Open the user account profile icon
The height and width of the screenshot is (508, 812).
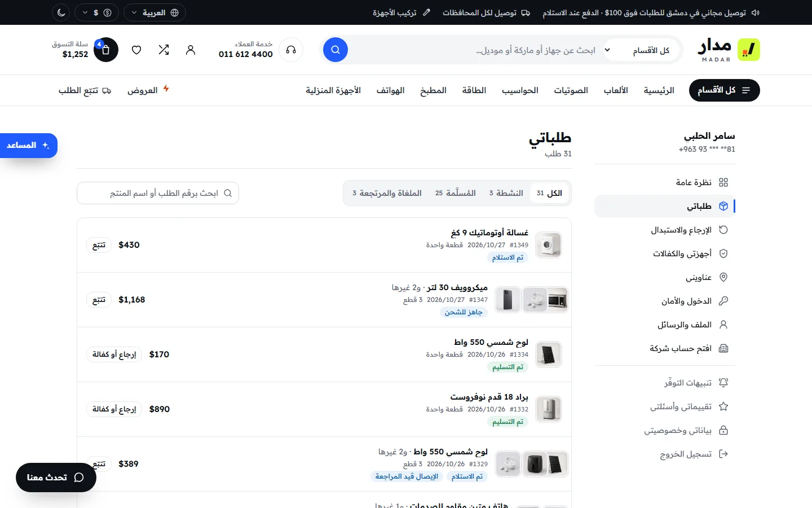(x=191, y=50)
